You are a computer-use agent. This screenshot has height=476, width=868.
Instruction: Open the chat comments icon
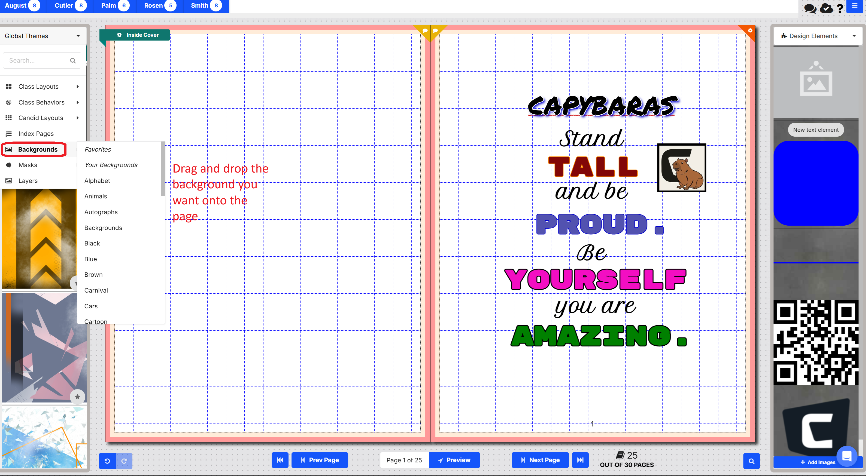pos(810,8)
